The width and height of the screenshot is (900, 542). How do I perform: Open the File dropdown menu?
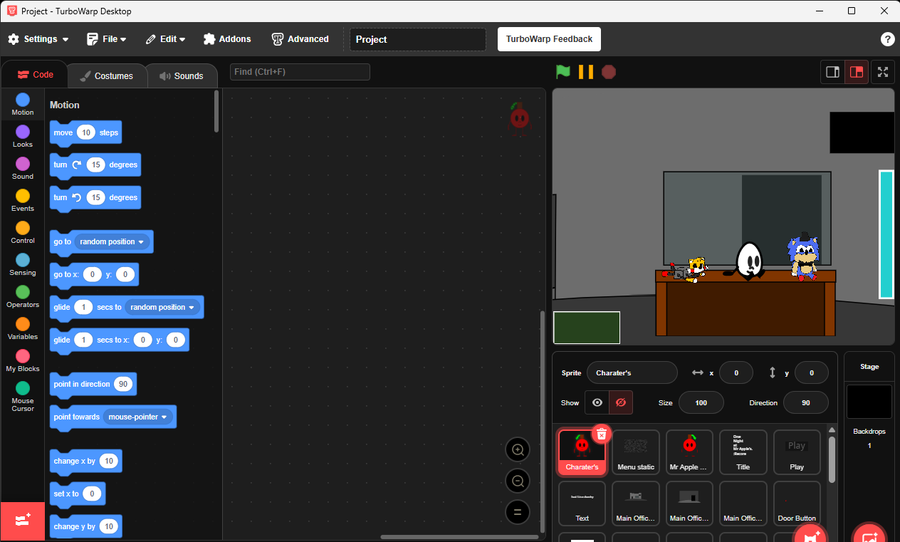[x=107, y=39]
